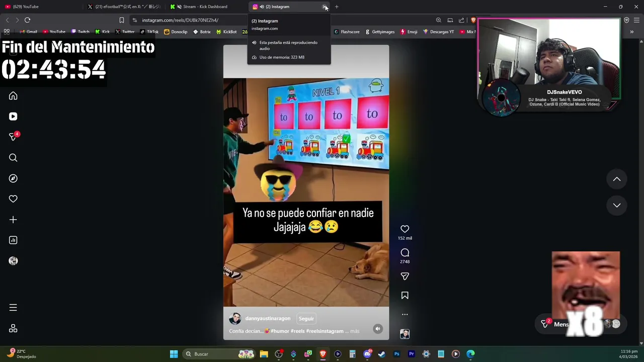Open Premiere Pro from the taskbar
This screenshot has width=644, height=362.
pyautogui.click(x=411, y=354)
